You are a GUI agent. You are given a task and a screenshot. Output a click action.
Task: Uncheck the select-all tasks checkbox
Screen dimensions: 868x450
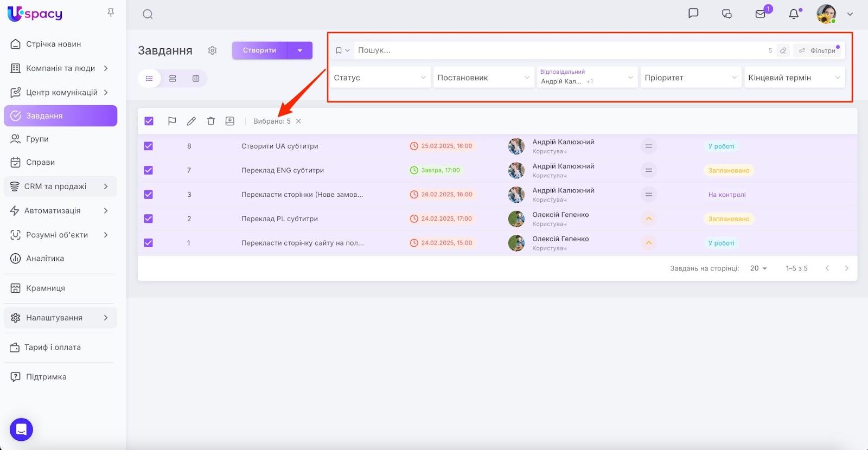click(x=149, y=121)
